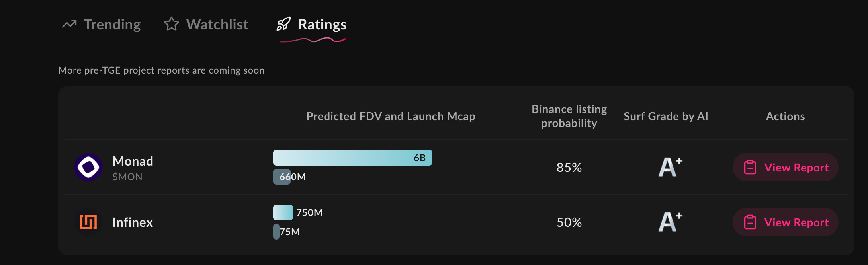Select the Ratings tab label
The image size is (868, 265).
(x=322, y=24)
